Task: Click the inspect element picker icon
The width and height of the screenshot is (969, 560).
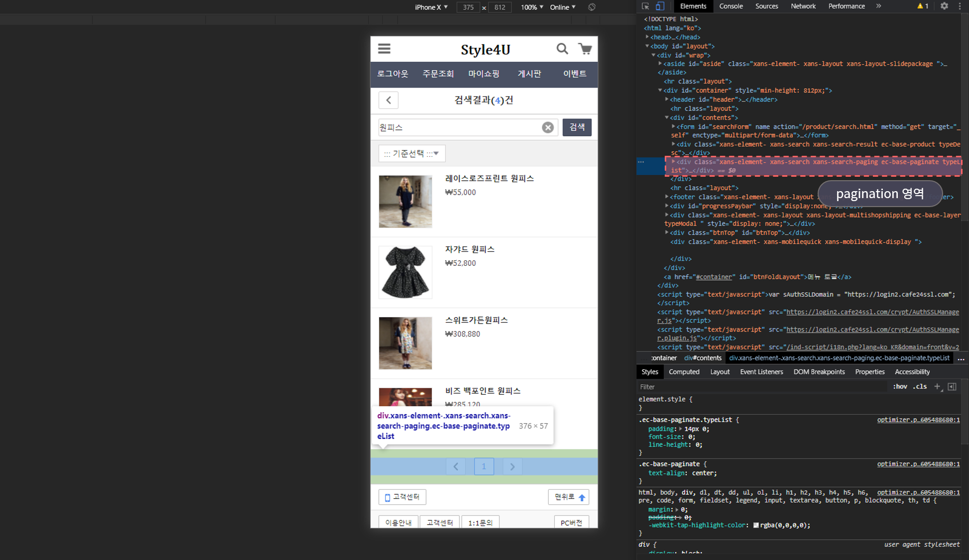Action: click(645, 6)
